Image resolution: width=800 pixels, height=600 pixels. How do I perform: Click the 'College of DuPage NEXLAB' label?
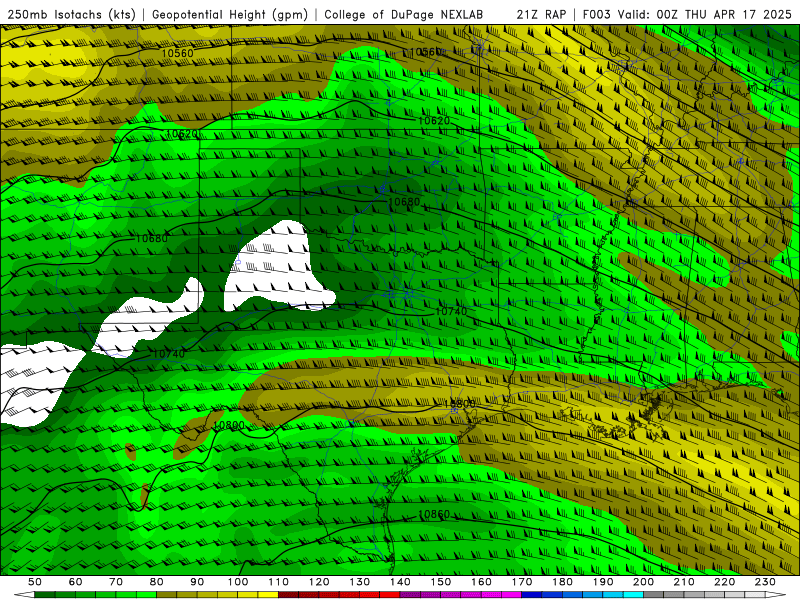pos(403,14)
